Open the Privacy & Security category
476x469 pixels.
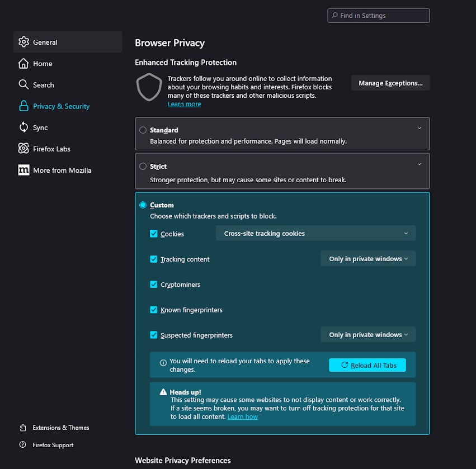(68, 106)
